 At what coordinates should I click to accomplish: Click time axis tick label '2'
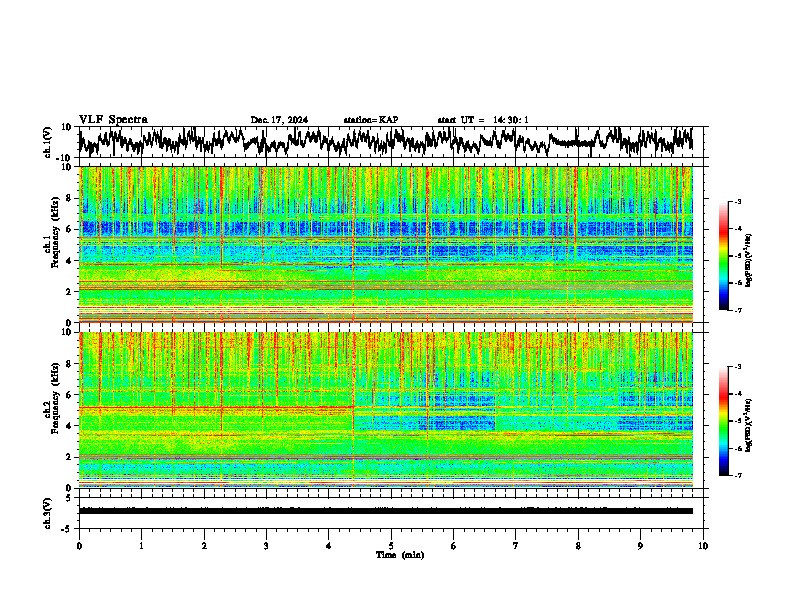coord(204,546)
